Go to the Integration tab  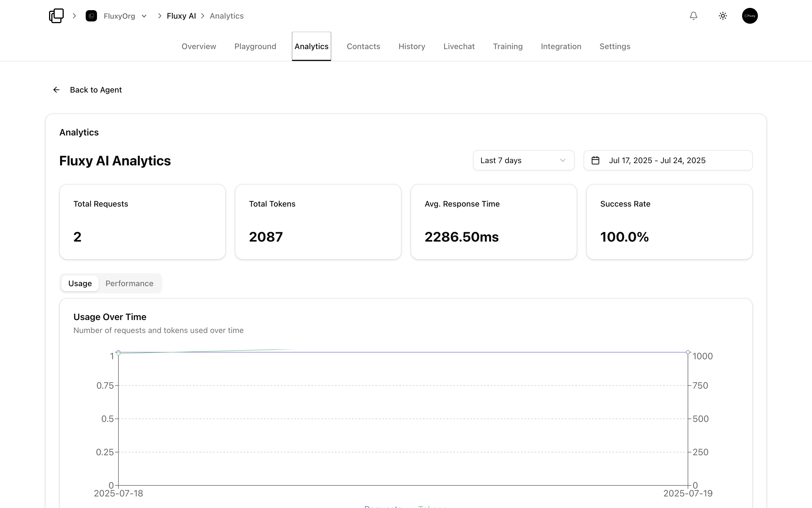pos(561,46)
